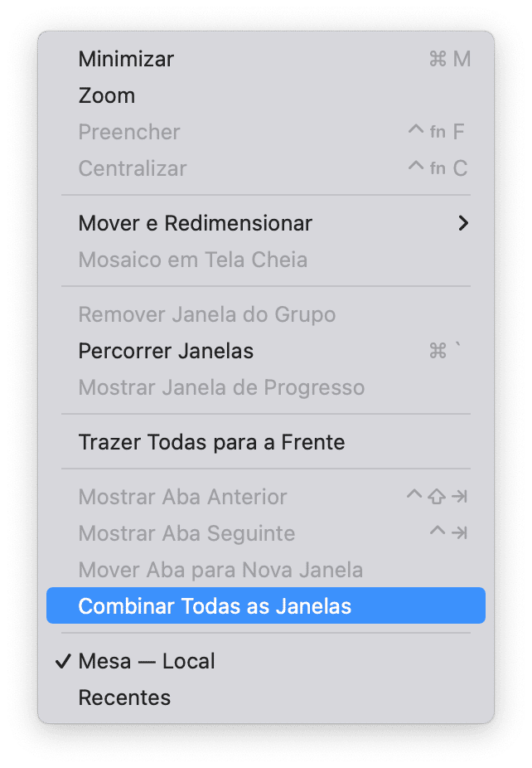Click Mostrar Aba Anterior
Screen dimensions: 532x768
click(266, 497)
